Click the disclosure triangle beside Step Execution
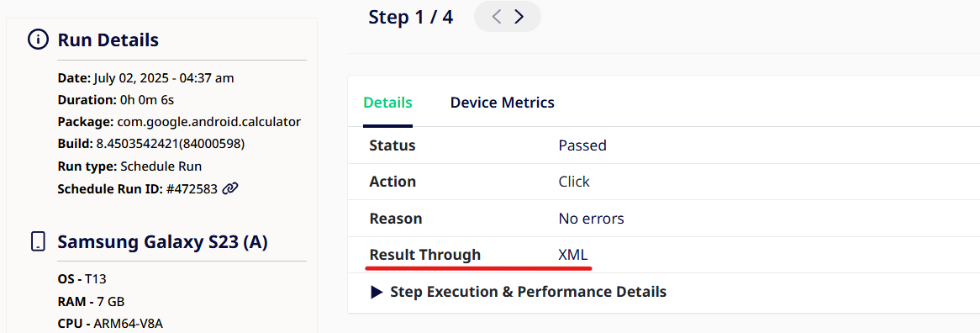Image resolution: width=980 pixels, height=333 pixels. 377,292
